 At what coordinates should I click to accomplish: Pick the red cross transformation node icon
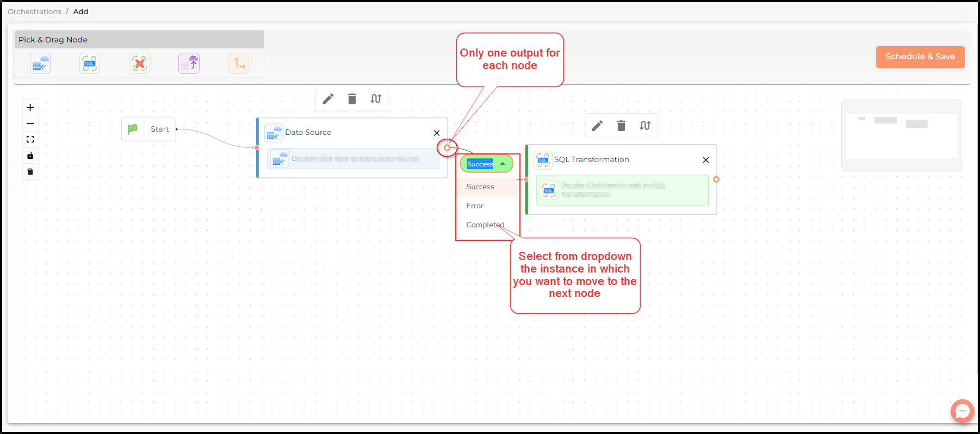click(140, 64)
